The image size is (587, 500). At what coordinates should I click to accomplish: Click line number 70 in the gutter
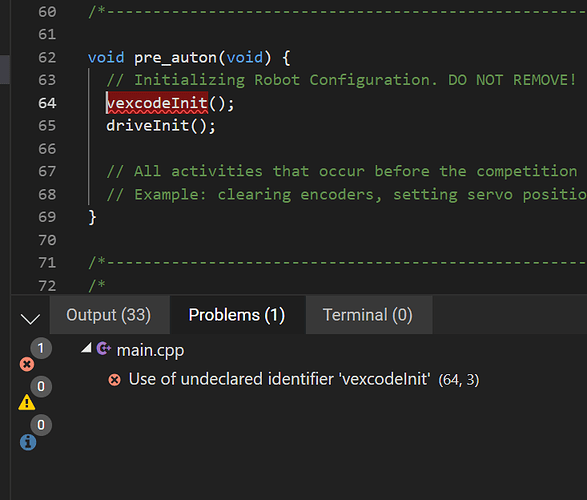[47, 240]
